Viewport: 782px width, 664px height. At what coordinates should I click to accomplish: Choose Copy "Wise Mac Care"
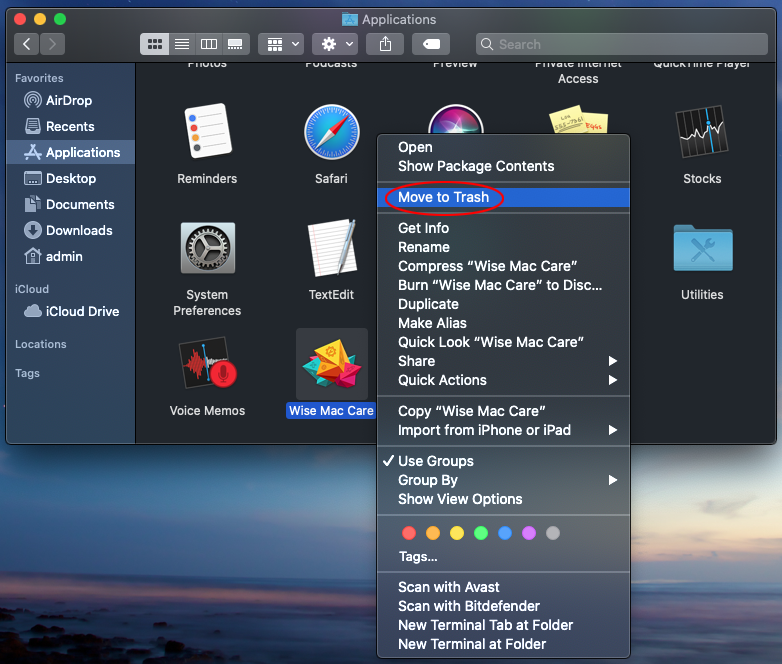click(504, 411)
